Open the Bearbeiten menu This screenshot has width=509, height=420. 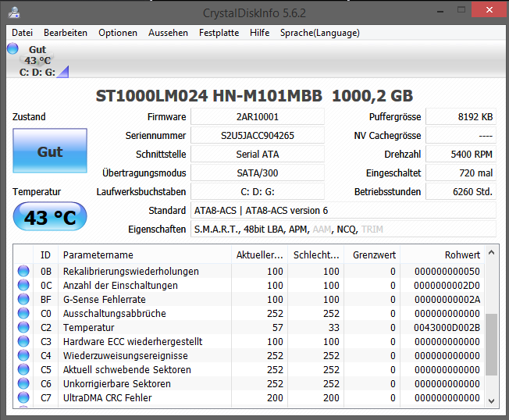[66, 33]
